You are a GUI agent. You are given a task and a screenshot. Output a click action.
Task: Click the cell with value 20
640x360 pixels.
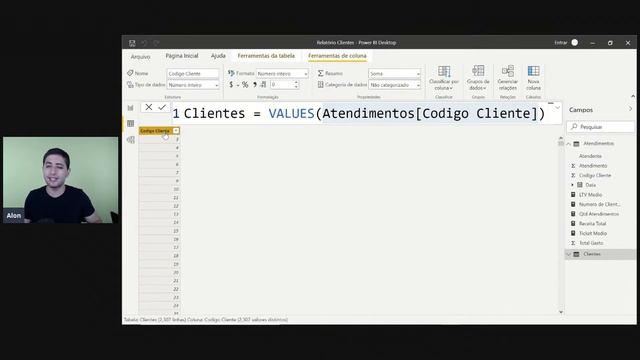(159, 272)
